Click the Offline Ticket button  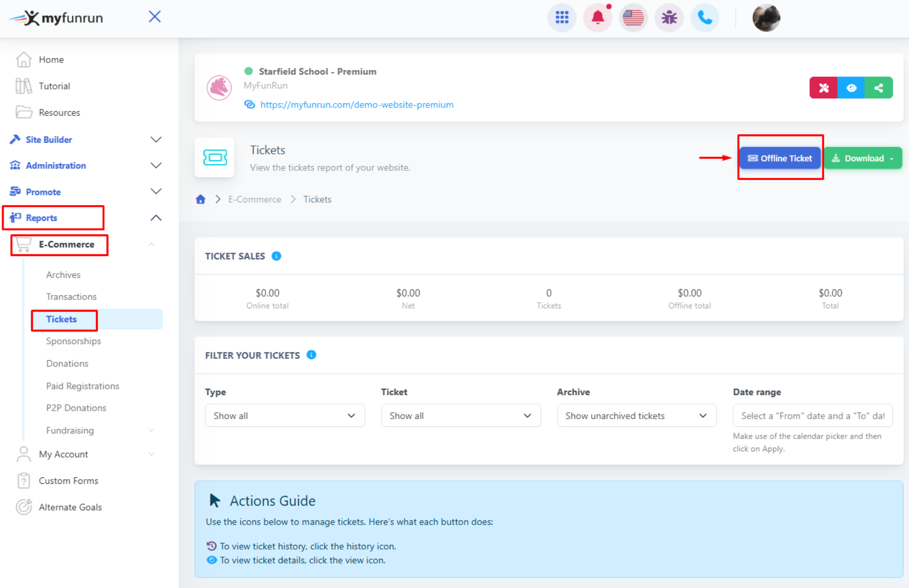(780, 158)
